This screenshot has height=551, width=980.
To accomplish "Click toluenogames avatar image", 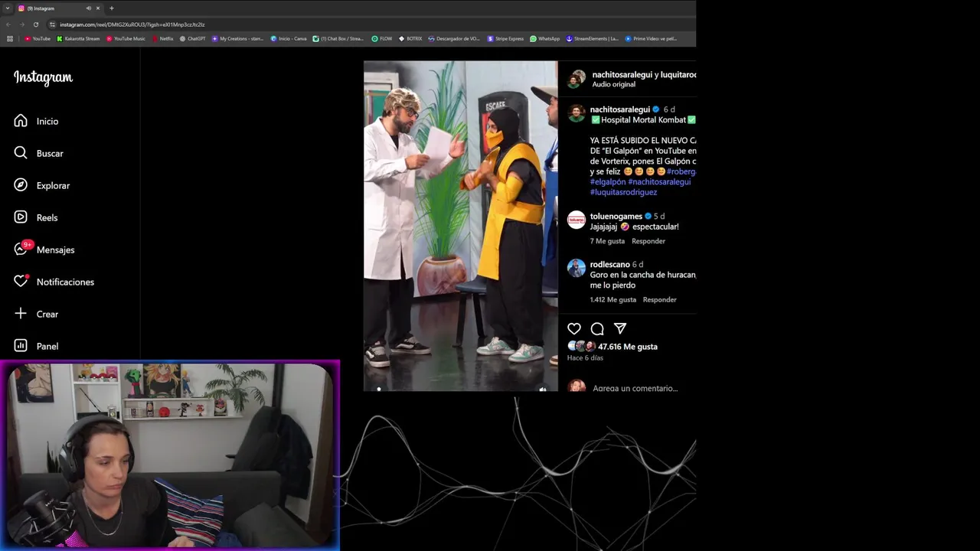I will [577, 220].
